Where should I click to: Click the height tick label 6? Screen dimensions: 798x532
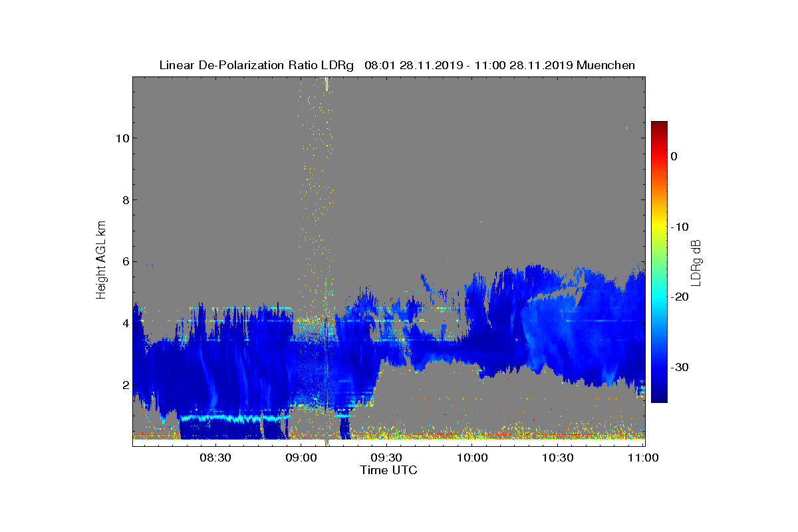click(x=125, y=262)
